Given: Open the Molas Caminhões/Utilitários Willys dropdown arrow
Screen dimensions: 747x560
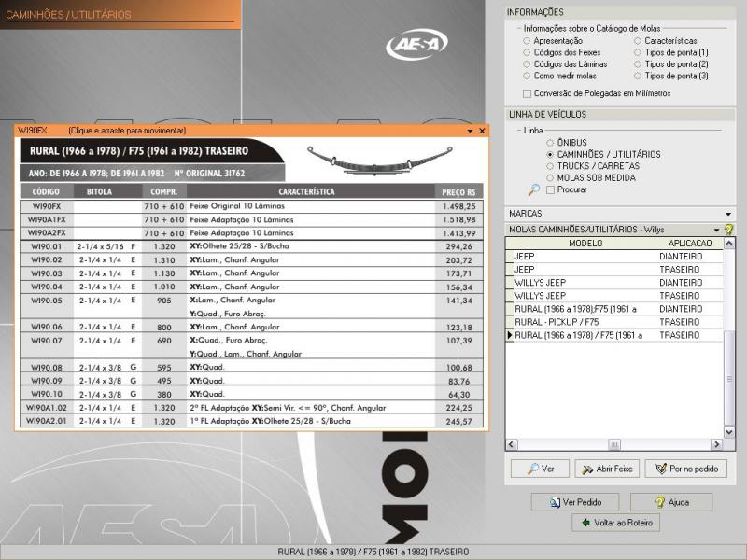Looking at the screenshot, I should (716, 230).
